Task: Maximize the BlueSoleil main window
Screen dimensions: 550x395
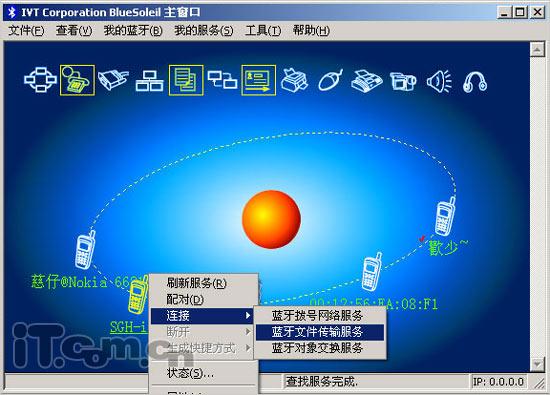Action: 520,13
